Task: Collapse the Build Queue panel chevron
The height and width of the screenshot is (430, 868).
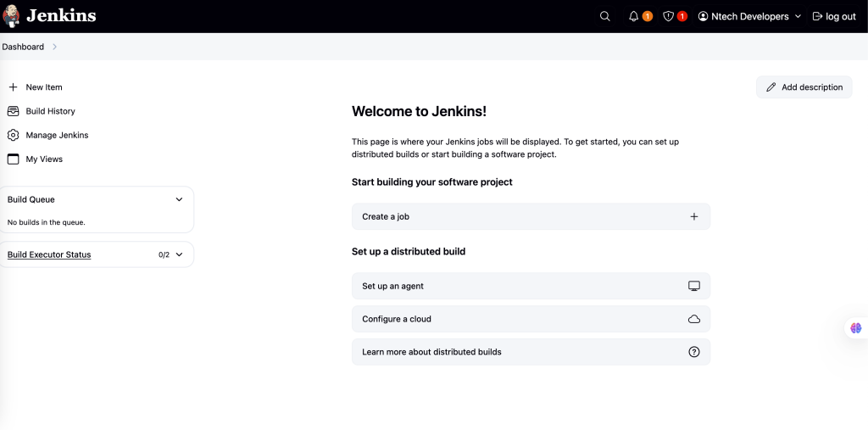Action: click(x=179, y=199)
